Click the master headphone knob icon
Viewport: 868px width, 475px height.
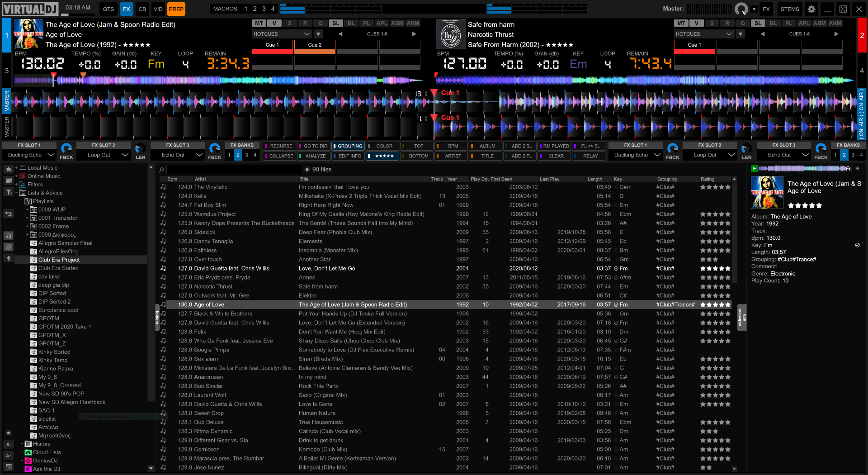point(741,9)
